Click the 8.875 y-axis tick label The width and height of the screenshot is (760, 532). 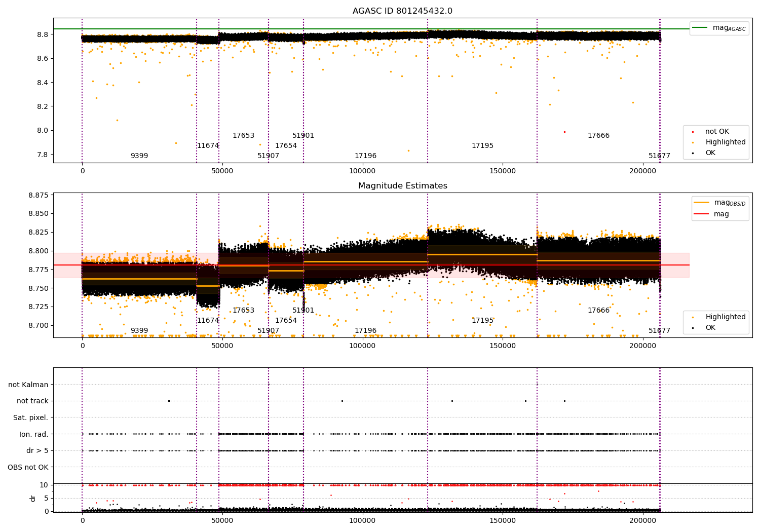(38, 195)
